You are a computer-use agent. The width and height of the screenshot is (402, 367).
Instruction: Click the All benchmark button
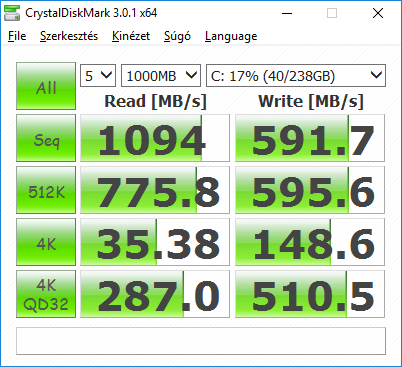46,86
